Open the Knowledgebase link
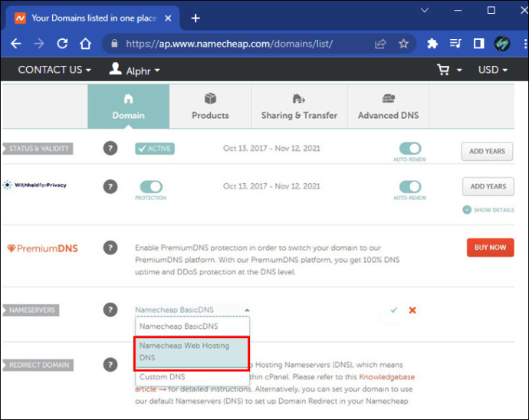Image resolution: width=529 pixels, height=420 pixels. [386, 377]
